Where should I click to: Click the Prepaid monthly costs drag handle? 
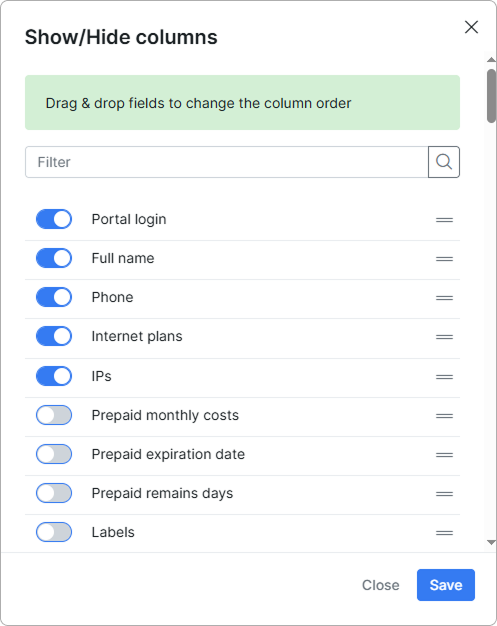444,416
